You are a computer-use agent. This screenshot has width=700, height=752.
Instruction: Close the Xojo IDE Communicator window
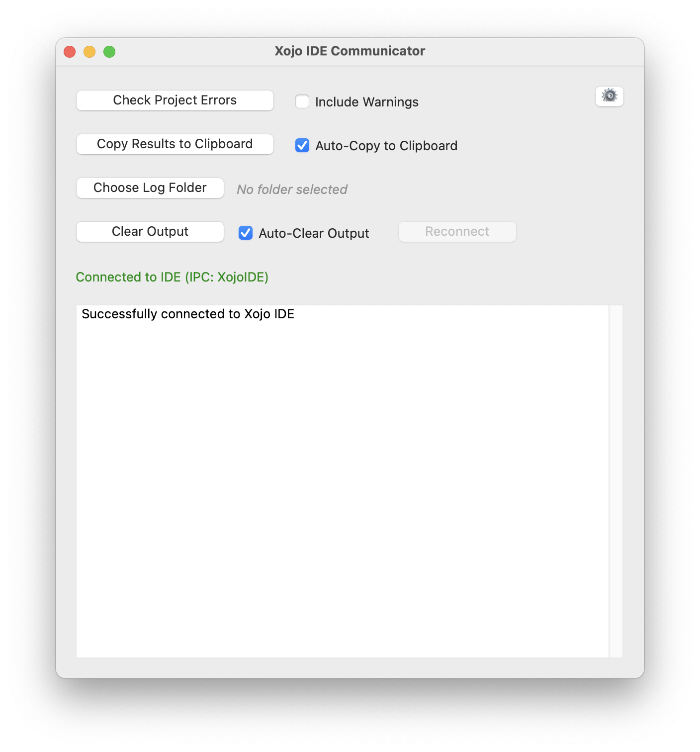[x=70, y=52]
